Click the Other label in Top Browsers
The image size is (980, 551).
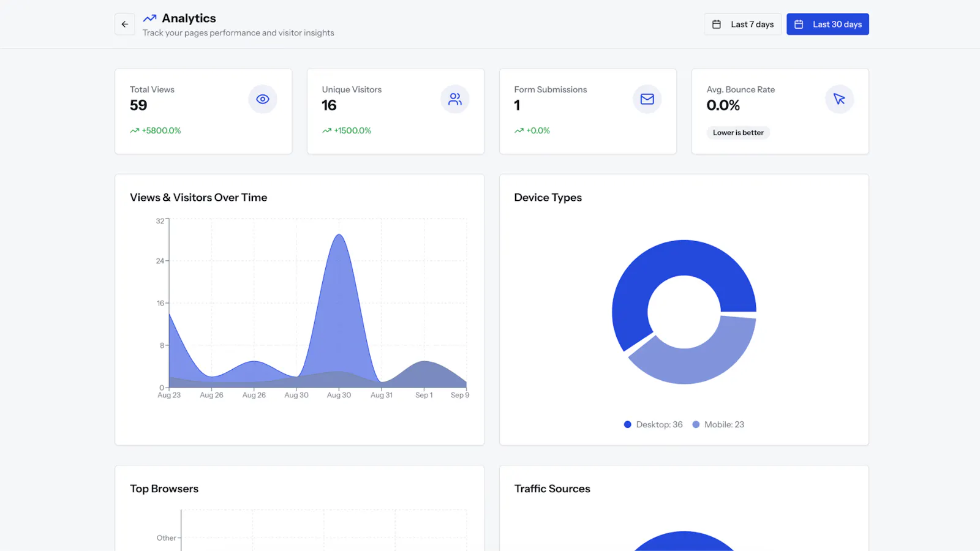coord(166,538)
